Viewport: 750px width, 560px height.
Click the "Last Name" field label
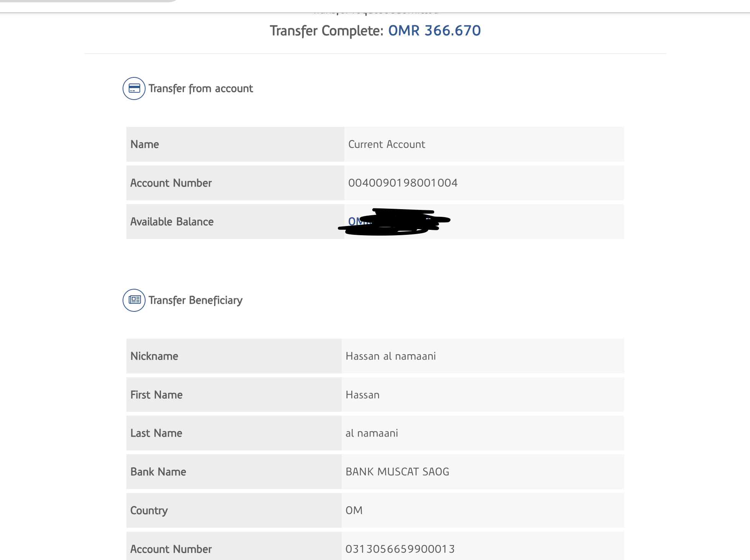(x=156, y=433)
